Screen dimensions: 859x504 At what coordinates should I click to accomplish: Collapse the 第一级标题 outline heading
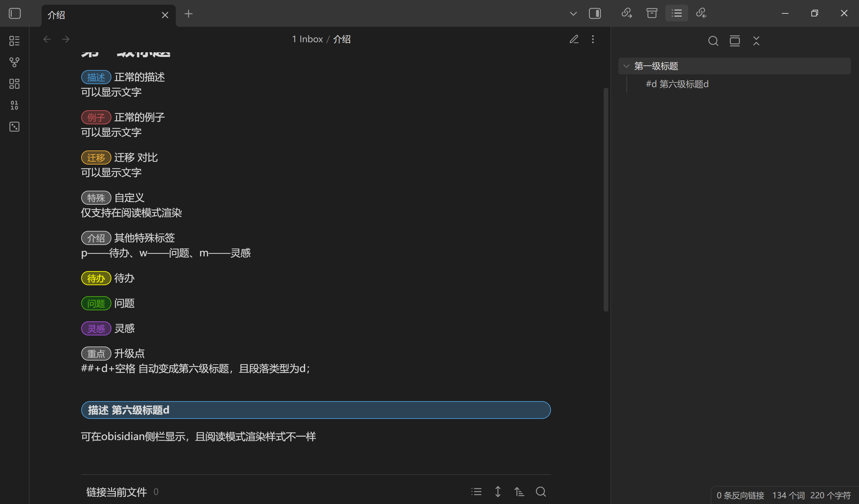point(626,66)
